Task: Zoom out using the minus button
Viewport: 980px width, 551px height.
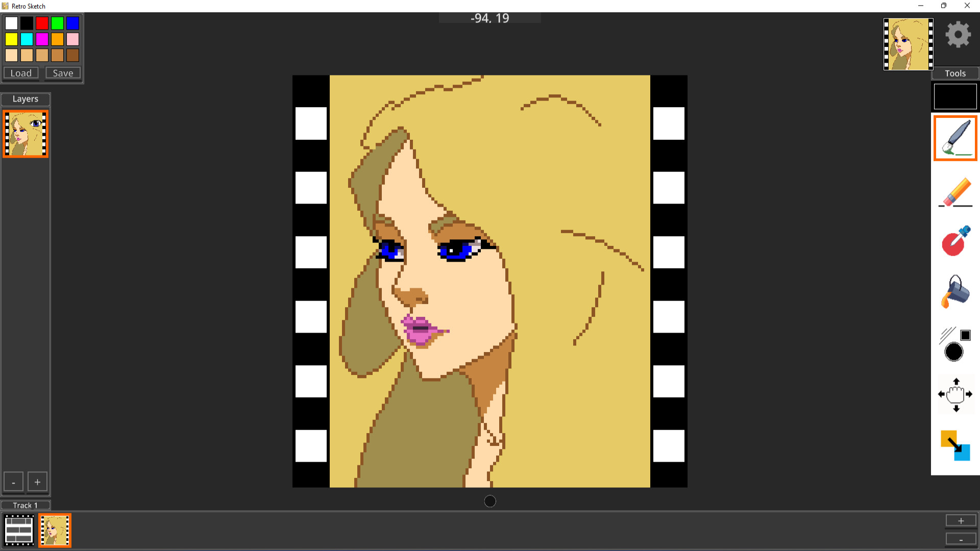Action: (x=960, y=538)
